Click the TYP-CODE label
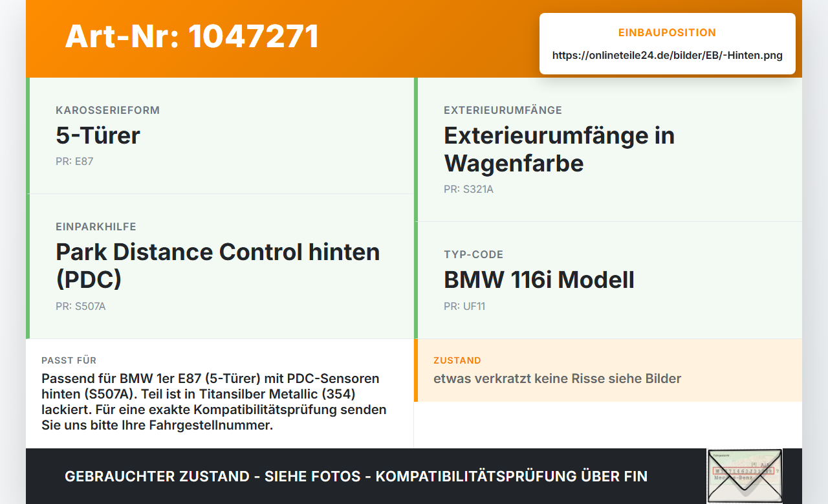 (x=474, y=254)
